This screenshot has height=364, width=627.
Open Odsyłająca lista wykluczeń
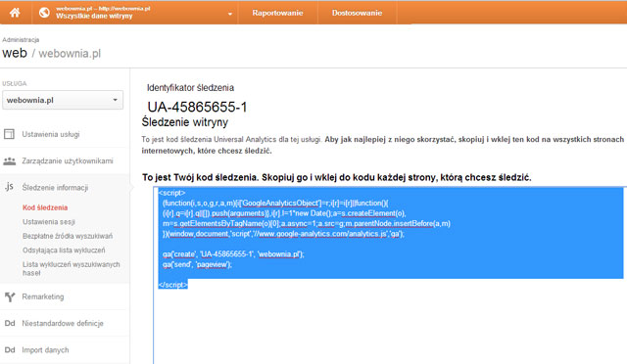click(64, 250)
